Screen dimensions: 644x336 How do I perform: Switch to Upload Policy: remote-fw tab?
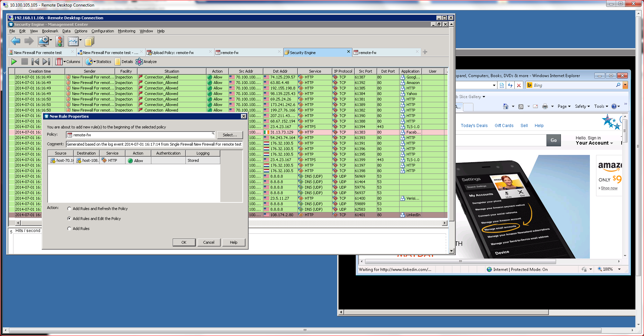[x=179, y=52]
